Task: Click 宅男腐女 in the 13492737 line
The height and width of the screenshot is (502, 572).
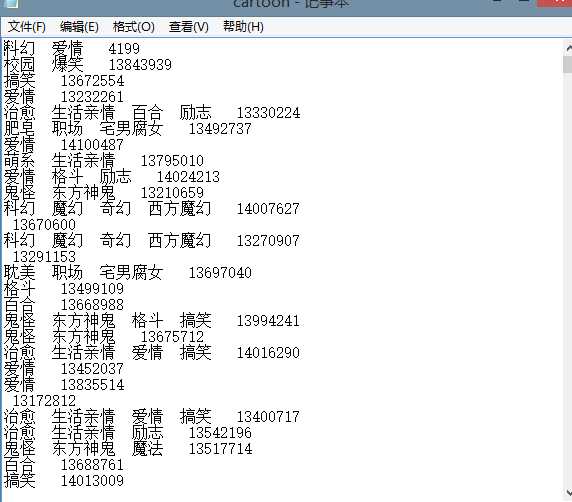Action: 131,128
